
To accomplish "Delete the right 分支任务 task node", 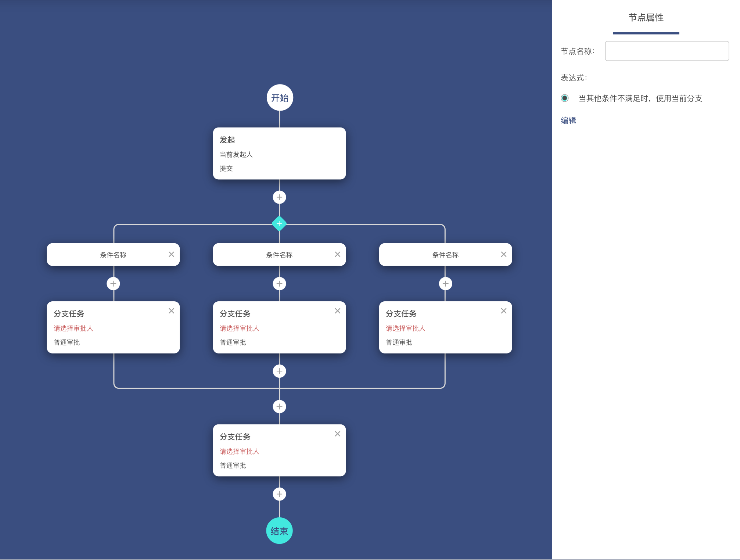I will click(x=503, y=311).
